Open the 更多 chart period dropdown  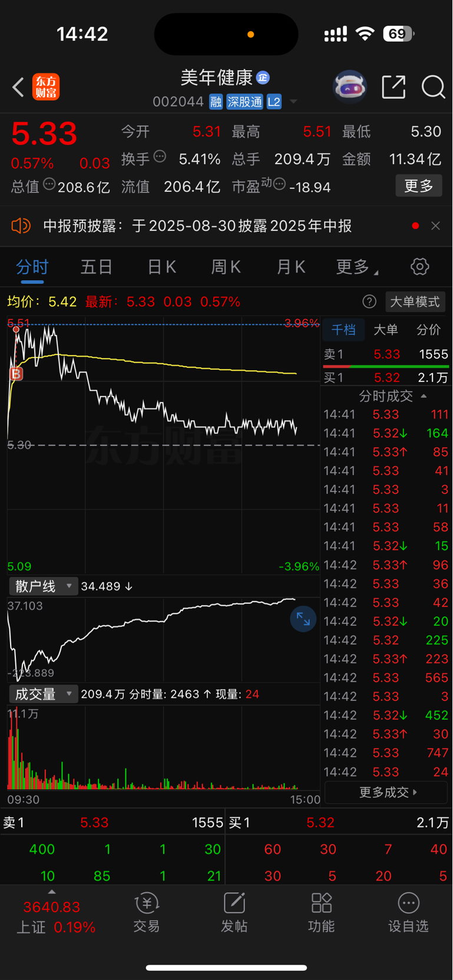[x=357, y=267]
